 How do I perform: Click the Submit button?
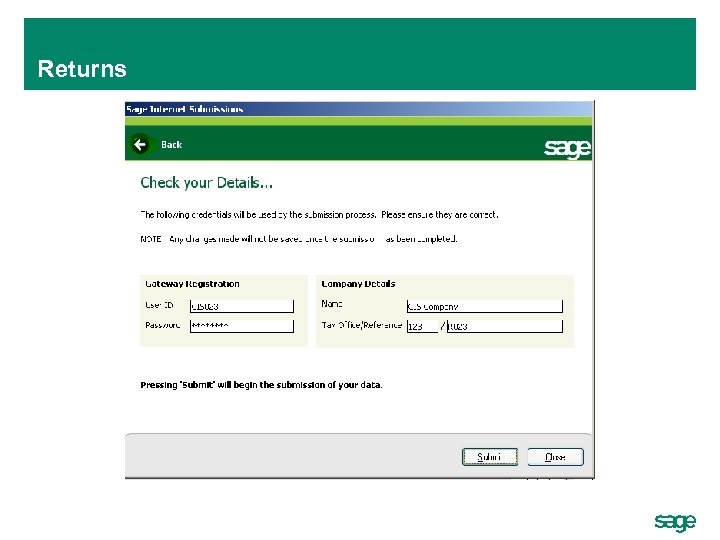(489, 457)
